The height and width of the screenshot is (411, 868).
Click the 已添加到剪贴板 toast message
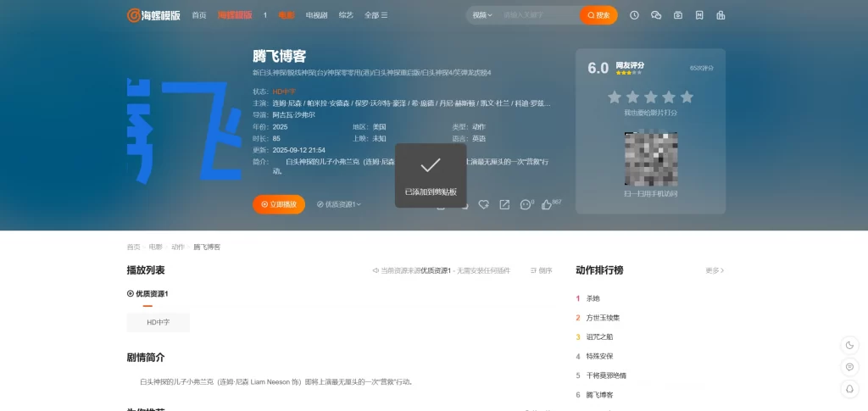[x=431, y=176]
